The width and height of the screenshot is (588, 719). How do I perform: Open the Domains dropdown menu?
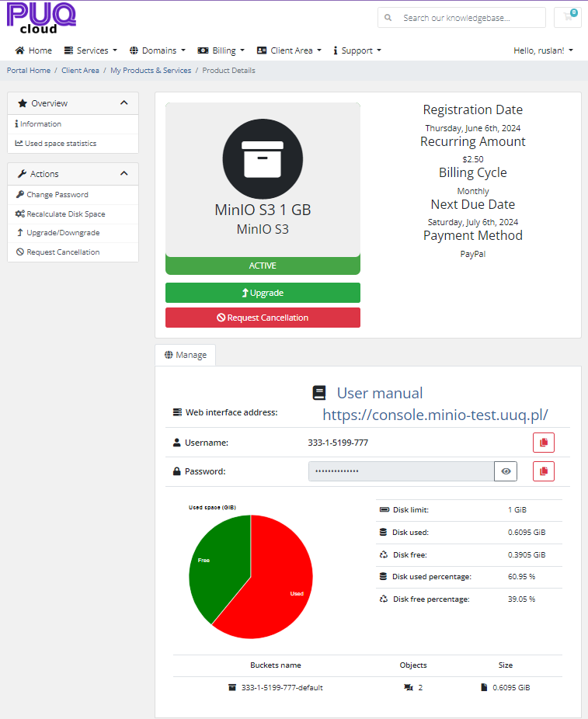(x=158, y=50)
